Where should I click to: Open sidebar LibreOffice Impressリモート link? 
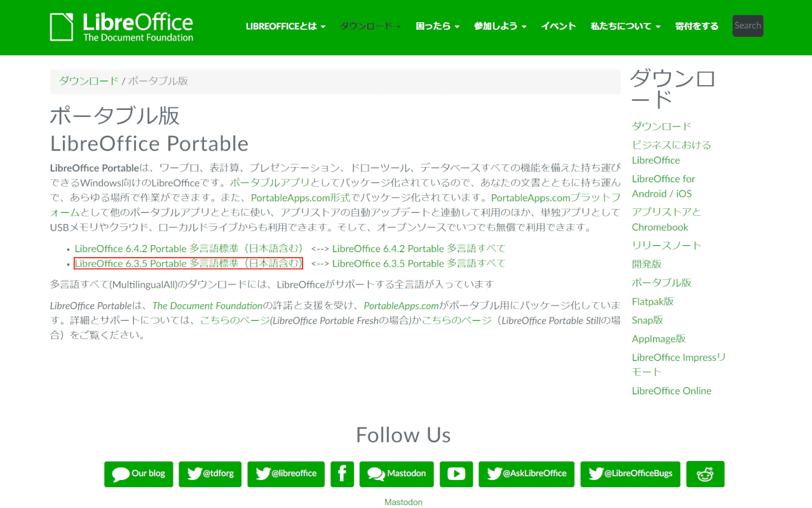[679, 364]
